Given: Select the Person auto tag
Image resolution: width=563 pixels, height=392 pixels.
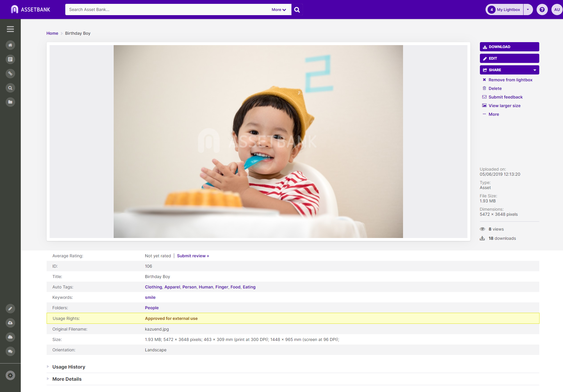Looking at the screenshot, I should pyautogui.click(x=189, y=287).
